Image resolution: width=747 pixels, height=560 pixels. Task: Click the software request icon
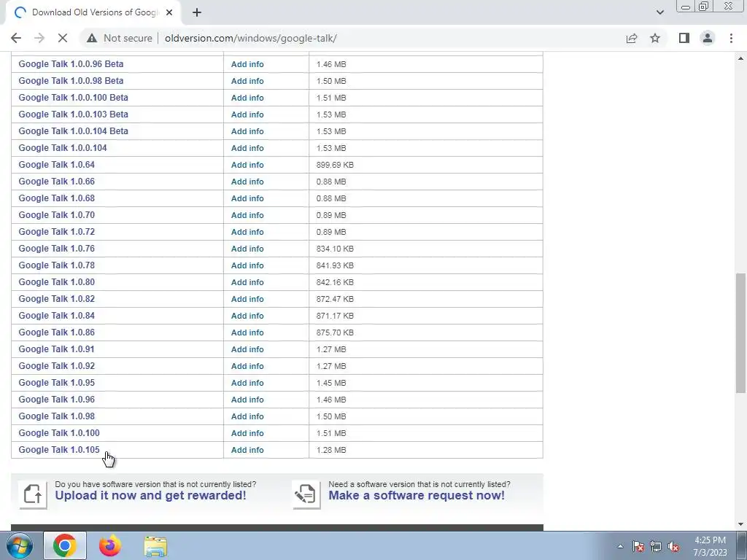coord(306,494)
